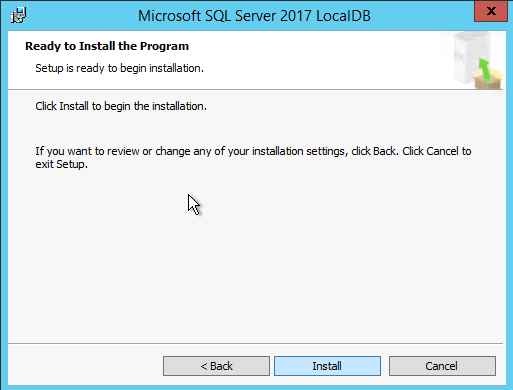Click the empty footer area left of Back button
Viewport: 513px width, 390px height.
click(85, 366)
